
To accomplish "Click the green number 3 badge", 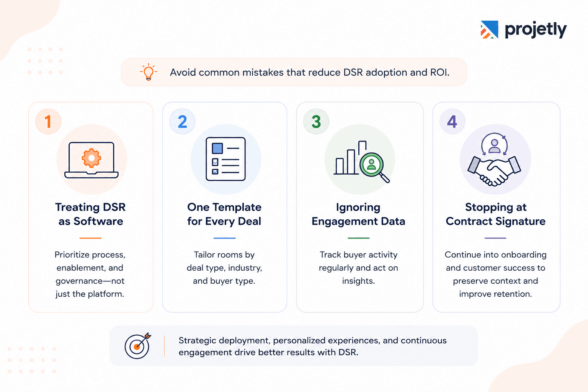I will click(316, 122).
